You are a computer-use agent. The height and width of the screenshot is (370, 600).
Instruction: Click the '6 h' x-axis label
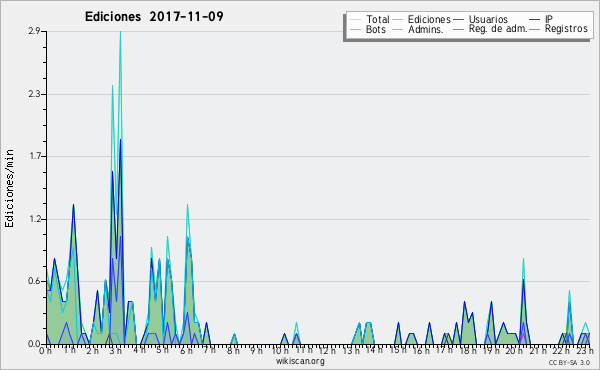(x=186, y=350)
